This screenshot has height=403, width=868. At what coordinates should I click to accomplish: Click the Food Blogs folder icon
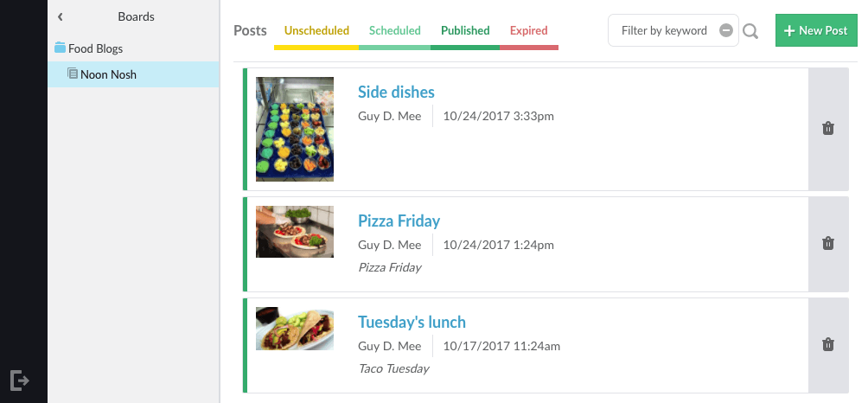(60, 48)
